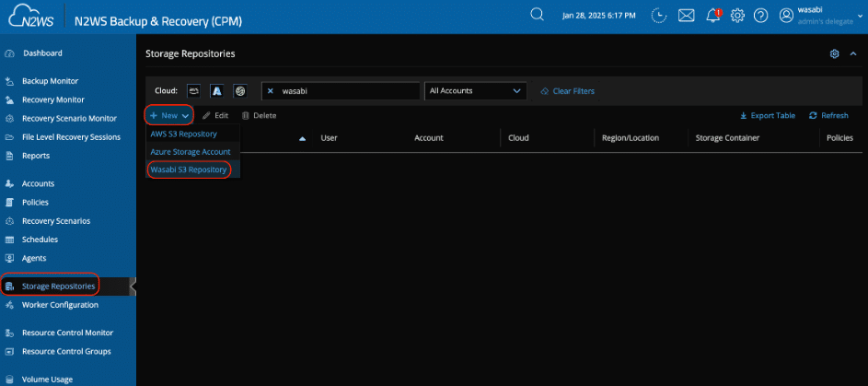This screenshot has width=868, height=386.
Task: Select AWS S3 Repository from menu
Action: (184, 134)
